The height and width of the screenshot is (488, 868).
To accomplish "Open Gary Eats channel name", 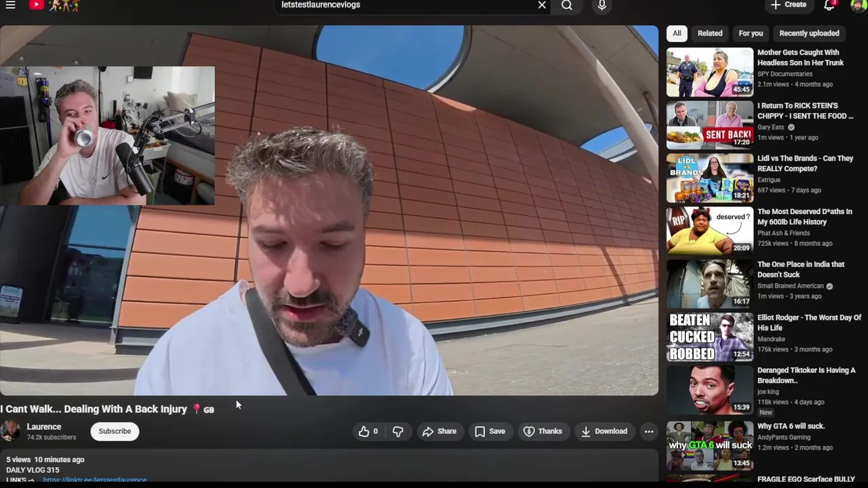I will (x=771, y=127).
